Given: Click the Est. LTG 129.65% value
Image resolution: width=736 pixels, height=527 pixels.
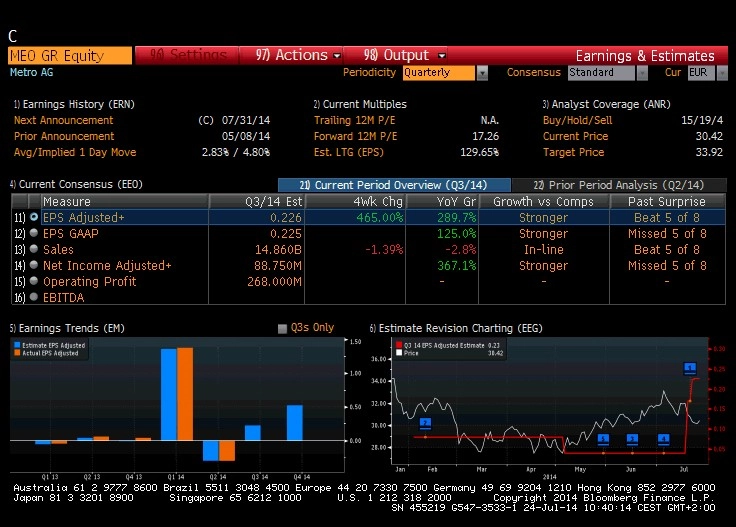Looking at the screenshot, I should (x=479, y=152).
